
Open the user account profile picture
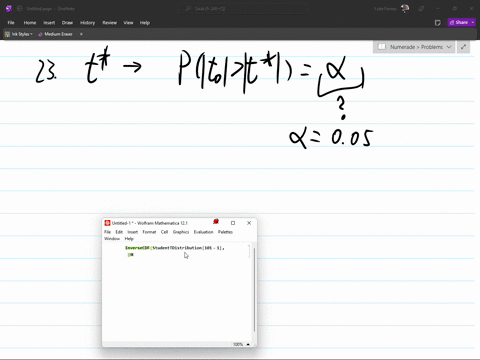405,9
